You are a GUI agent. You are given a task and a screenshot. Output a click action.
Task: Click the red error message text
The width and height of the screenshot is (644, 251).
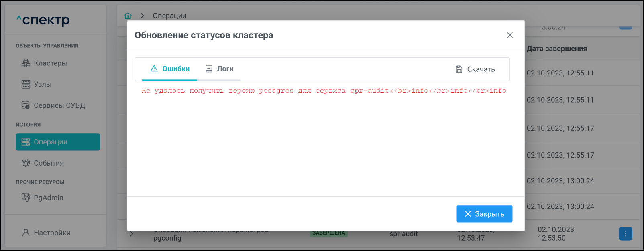(x=324, y=91)
